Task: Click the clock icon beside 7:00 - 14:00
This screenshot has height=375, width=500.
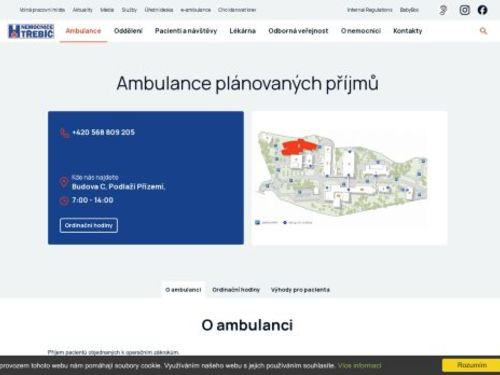Action: 64,200
